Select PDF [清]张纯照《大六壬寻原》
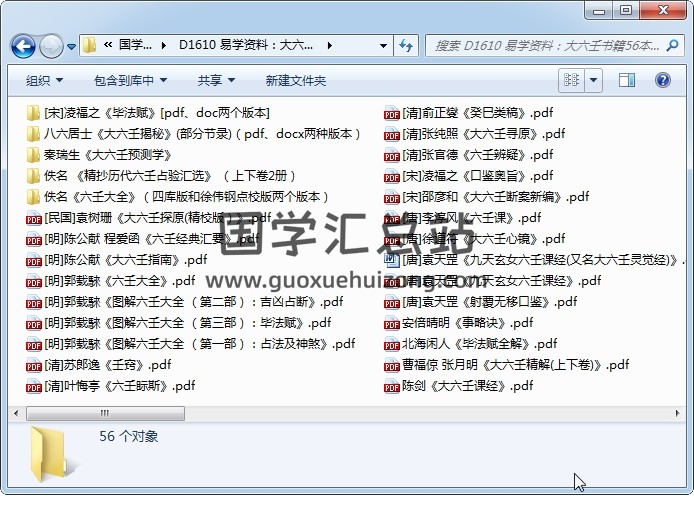 tap(474, 134)
